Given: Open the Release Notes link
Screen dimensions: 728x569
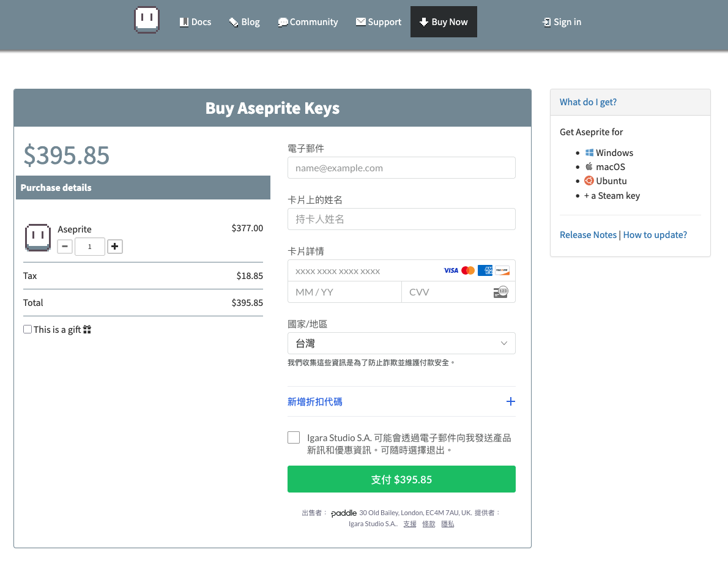Looking at the screenshot, I should 588,234.
